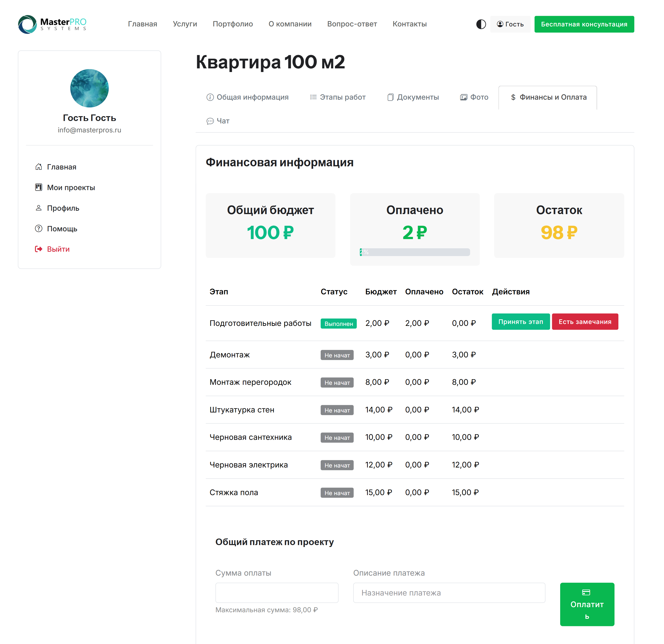The image size is (664, 644).
Task: Click the MasterPRO Systems logo
Action: [52, 24]
